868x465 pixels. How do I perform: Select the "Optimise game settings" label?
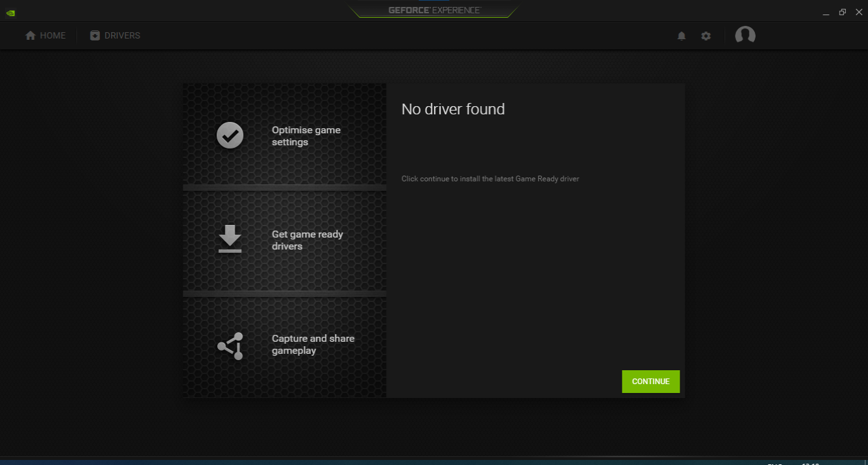pos(306,136)
